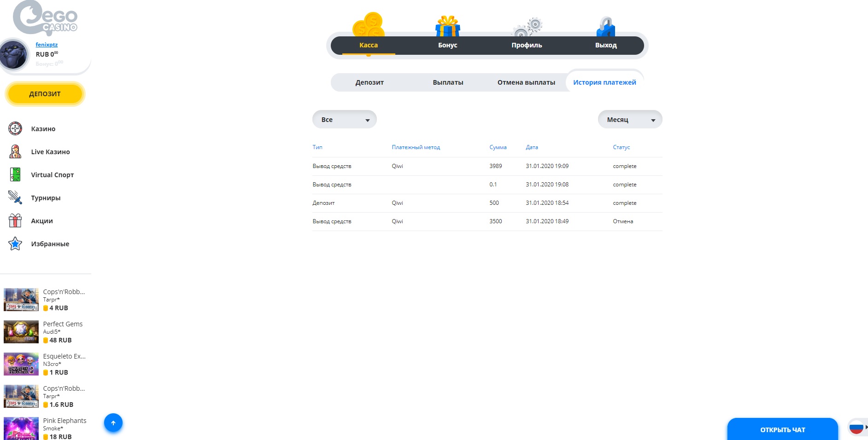Go to the Профиль section
868x440 pixels.
click(x=527, y=45)
